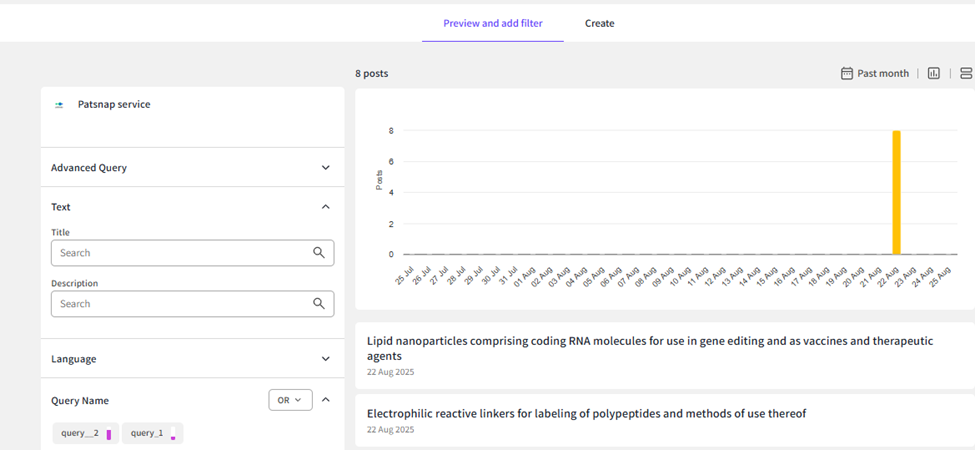Open the bar chart view icon

(x=934, y=73)
